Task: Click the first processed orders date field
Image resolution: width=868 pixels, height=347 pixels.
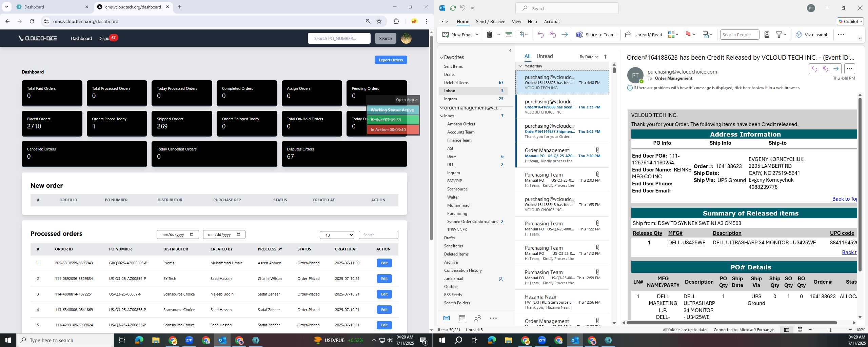Action: 178,234
